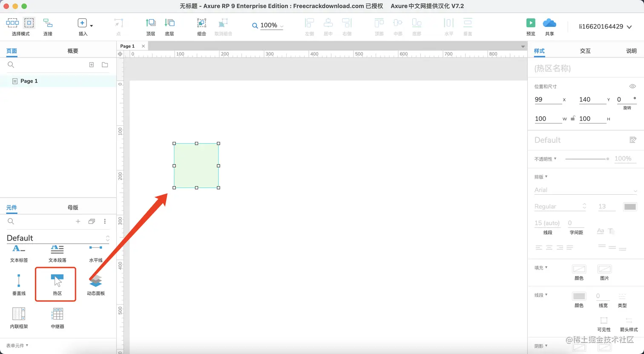Close the Page 1 canvas tab
Image resolution: width=644 pixels, height=354 pixels.
tap(143, 46)
